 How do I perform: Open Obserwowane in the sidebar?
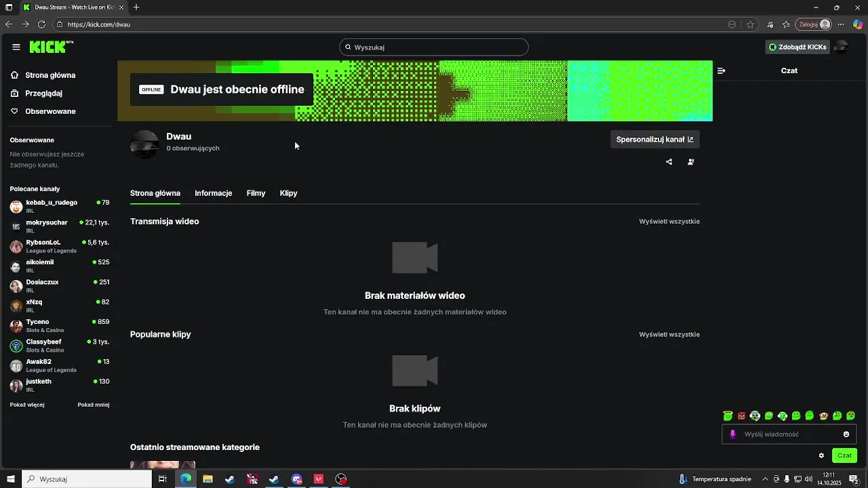click(43, 111)
